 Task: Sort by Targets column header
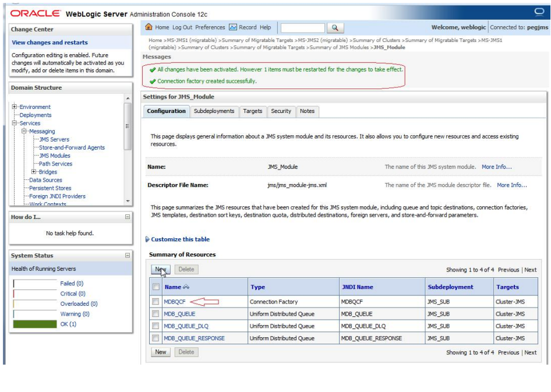point(507,287)
